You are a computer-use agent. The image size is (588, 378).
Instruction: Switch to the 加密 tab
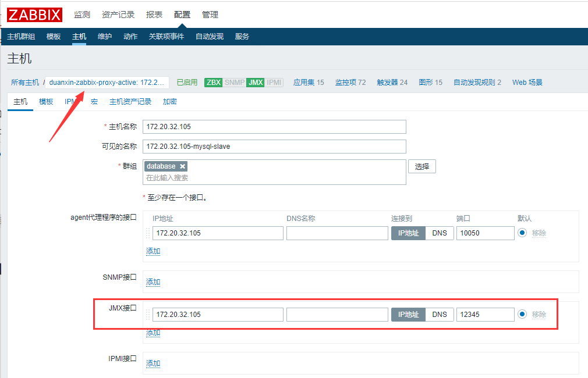click(x=170, y=102)
